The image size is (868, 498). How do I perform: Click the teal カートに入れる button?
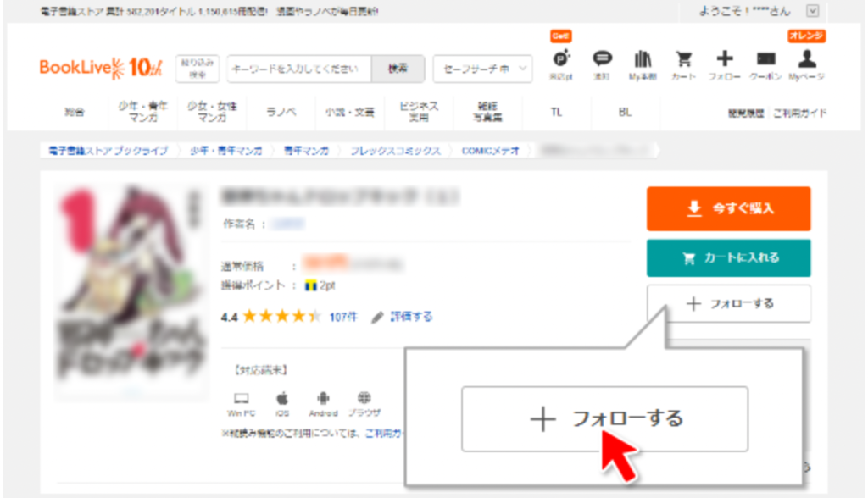pyautogui.click(x=728, y=257)
